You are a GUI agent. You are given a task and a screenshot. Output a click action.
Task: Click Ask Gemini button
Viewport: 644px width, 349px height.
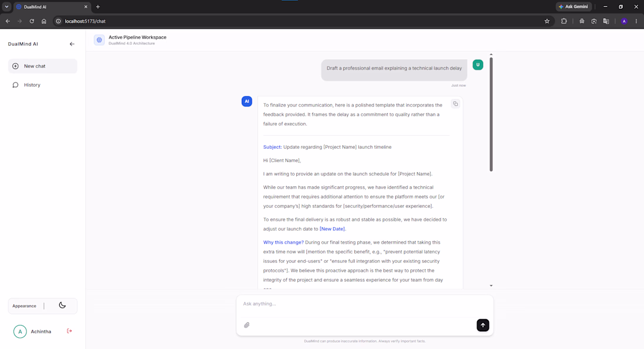(x=573, y=6)
